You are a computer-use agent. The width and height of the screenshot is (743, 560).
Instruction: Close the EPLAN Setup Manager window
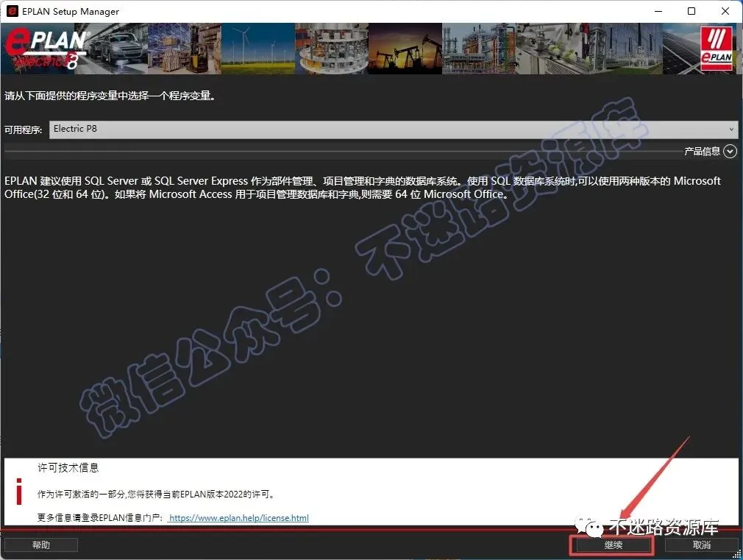click(x=725, y=11)
